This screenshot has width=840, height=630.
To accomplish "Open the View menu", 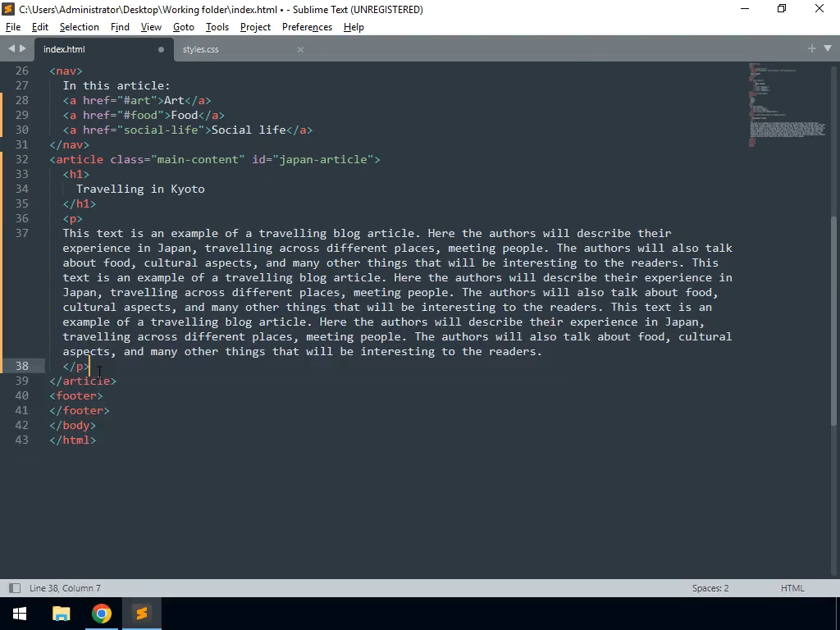I will pyautogui.click(x=151, y=27).
